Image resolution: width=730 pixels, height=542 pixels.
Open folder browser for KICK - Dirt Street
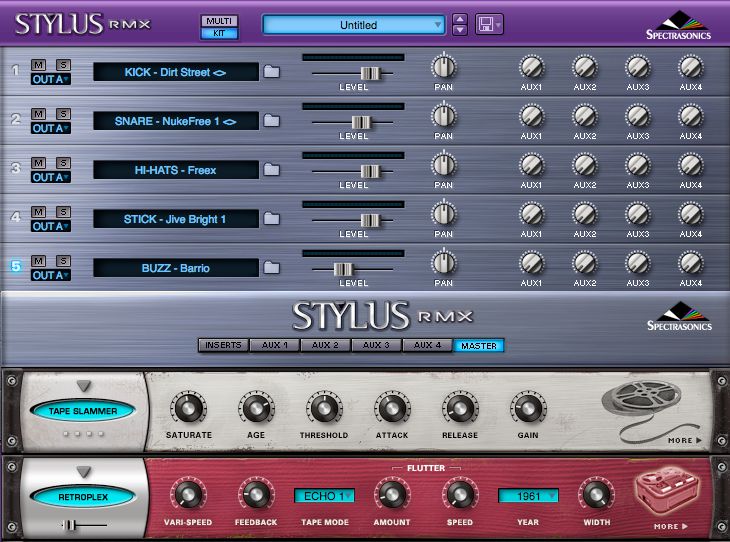[x=272, y=72]
